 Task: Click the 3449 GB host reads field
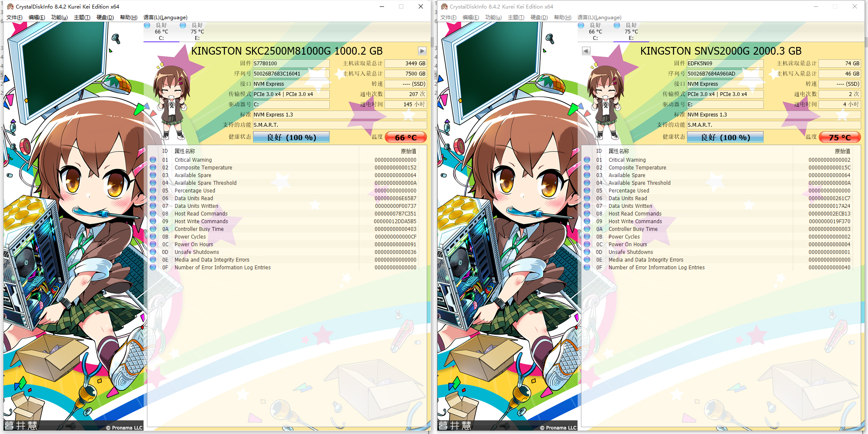[x=406, y=64]
